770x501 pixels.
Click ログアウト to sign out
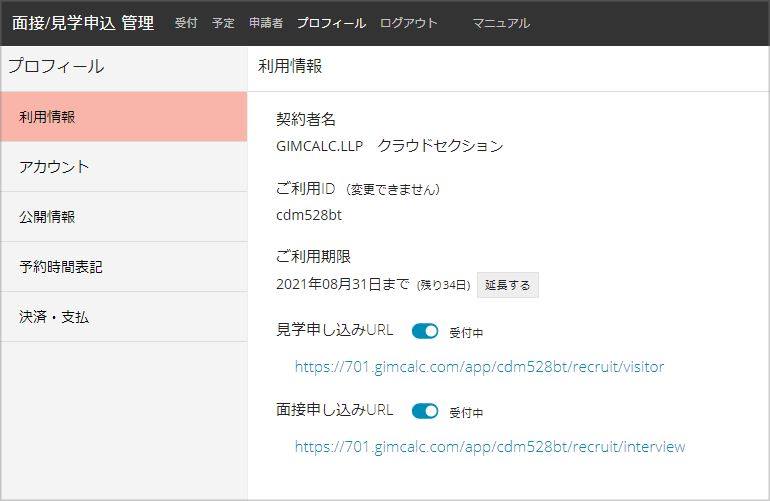coord(408,23)
